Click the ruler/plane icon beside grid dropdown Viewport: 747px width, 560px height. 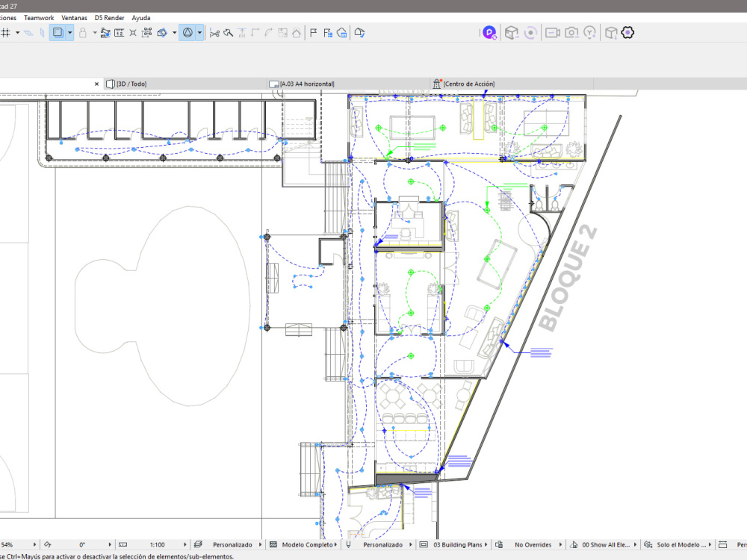[28, 33]
